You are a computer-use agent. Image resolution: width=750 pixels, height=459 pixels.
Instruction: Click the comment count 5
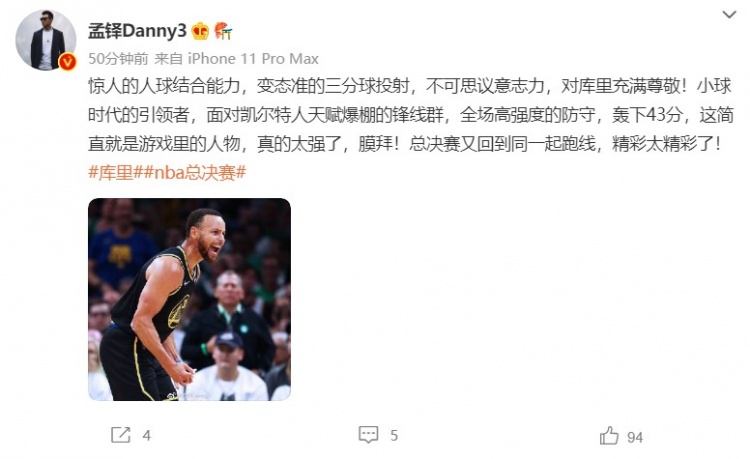pos(394,436)
